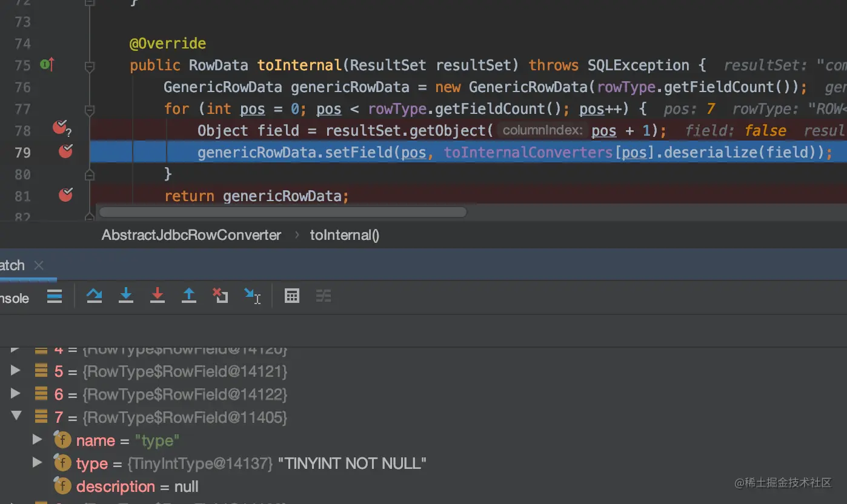Click the SQLException text on line 75
The height and width of the screenshot is (504, 847).
[639, 65]
